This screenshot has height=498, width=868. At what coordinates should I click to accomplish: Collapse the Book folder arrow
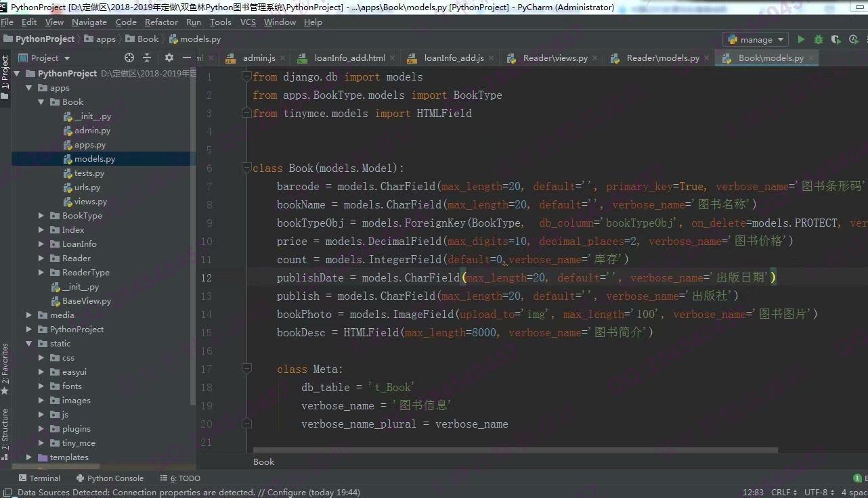coord(41,102)
